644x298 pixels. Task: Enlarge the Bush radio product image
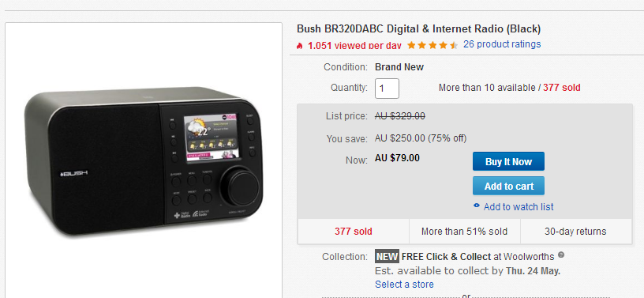click(143, 161)
